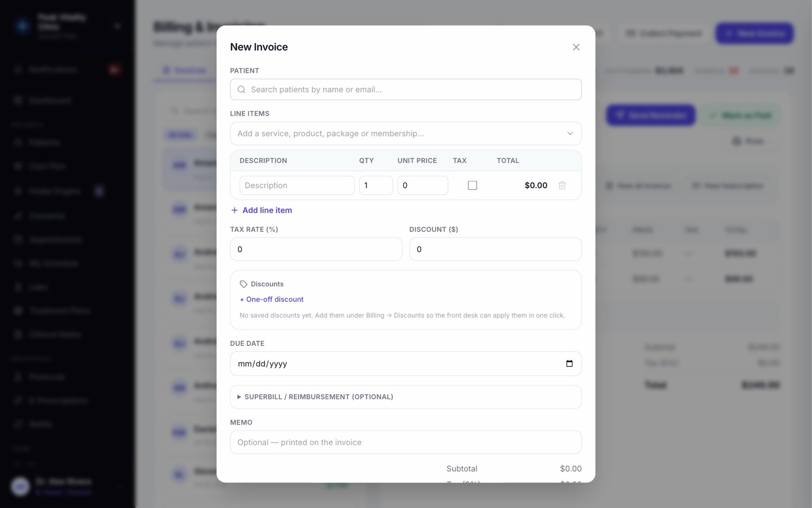Click the Memo text field
Image resolution: width=812 pixels, height=508 pixels.
point(406,442)
